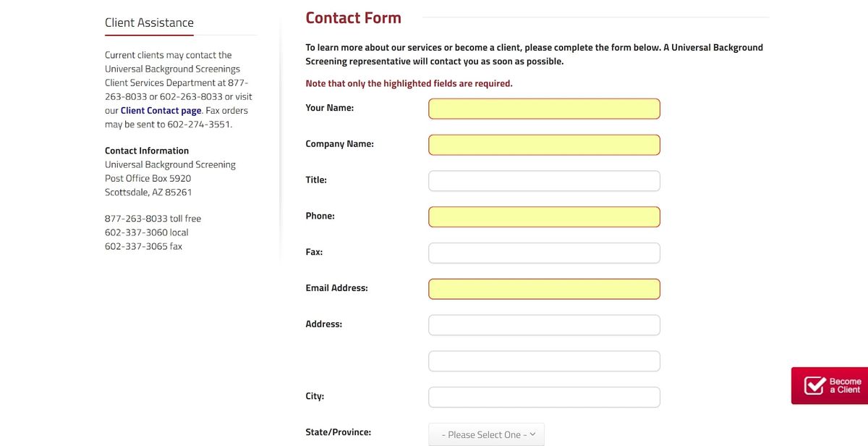Click the 'Become a Client' button text

tap(845, 385)
